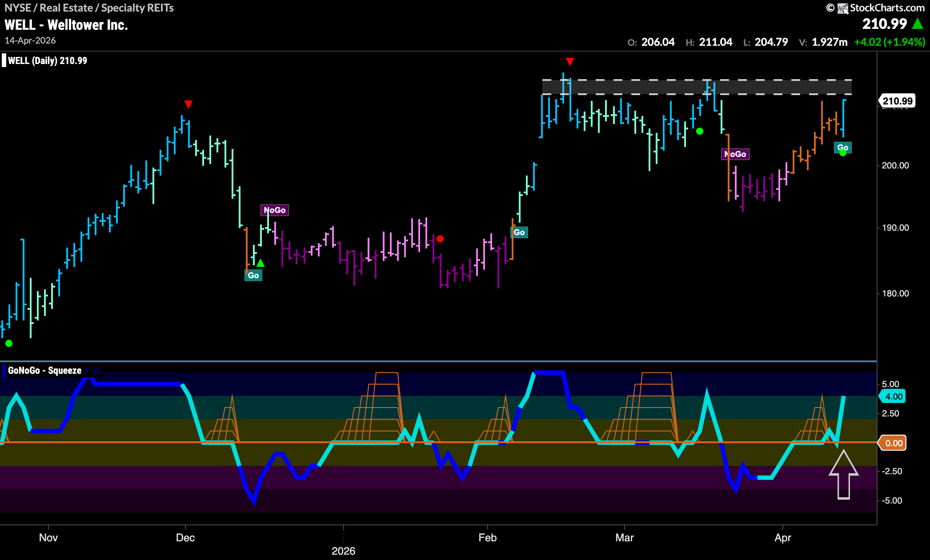Click the February 'Go' signal label
This screenshot has height=560, width=930.
(x=519, y=232)
